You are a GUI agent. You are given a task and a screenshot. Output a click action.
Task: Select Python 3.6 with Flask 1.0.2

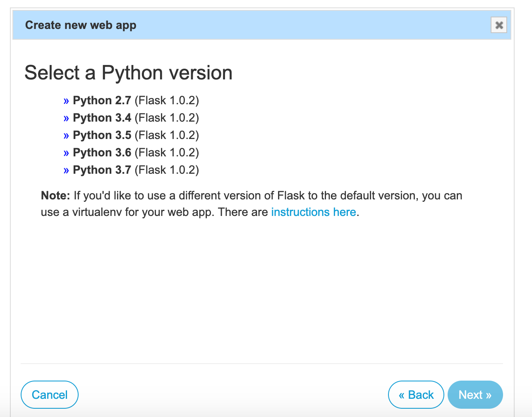(x=101, y=152)
